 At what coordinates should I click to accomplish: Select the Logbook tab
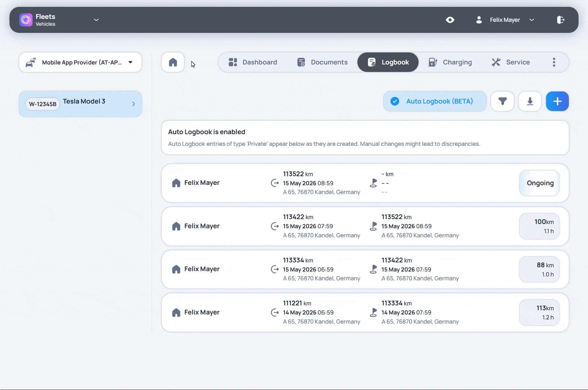pyautogui.click(x=388, y=62)
